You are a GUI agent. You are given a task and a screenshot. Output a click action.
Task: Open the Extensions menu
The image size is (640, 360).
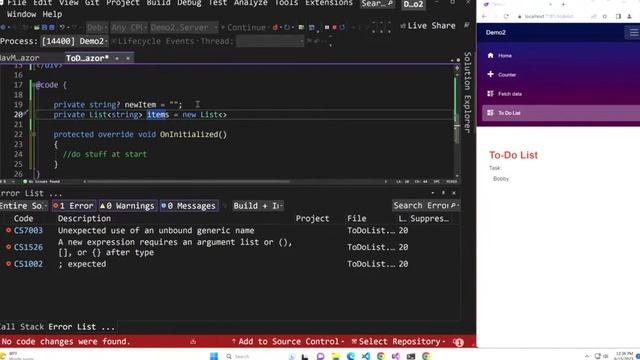point(329,3)
